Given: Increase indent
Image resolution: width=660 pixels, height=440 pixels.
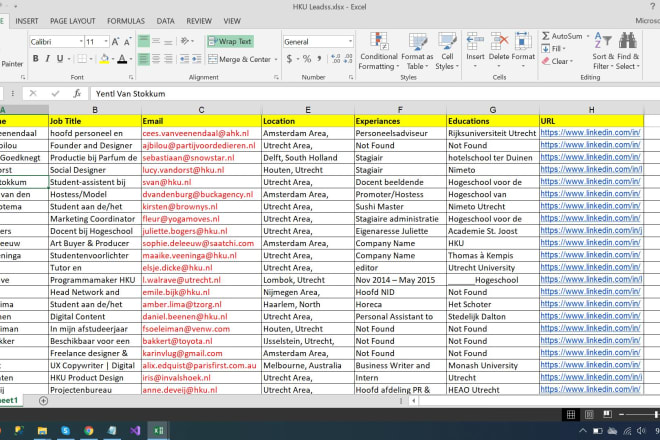Looking at the screenshot, I should click(197, 59).
